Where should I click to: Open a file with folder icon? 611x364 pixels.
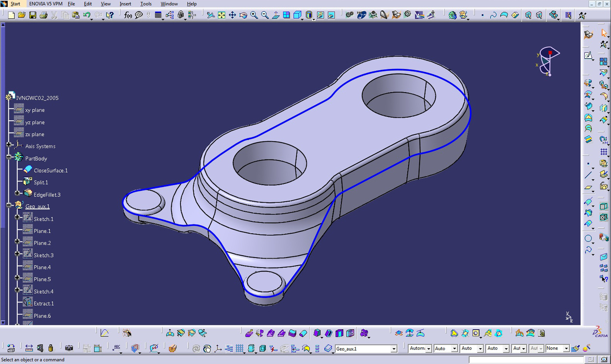[x=21, y=15]
